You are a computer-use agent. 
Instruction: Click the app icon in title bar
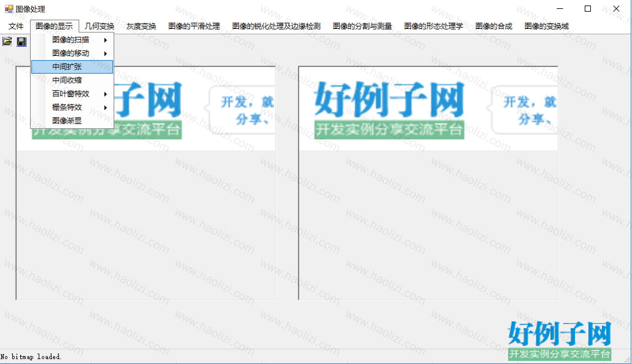click(9, 9)
